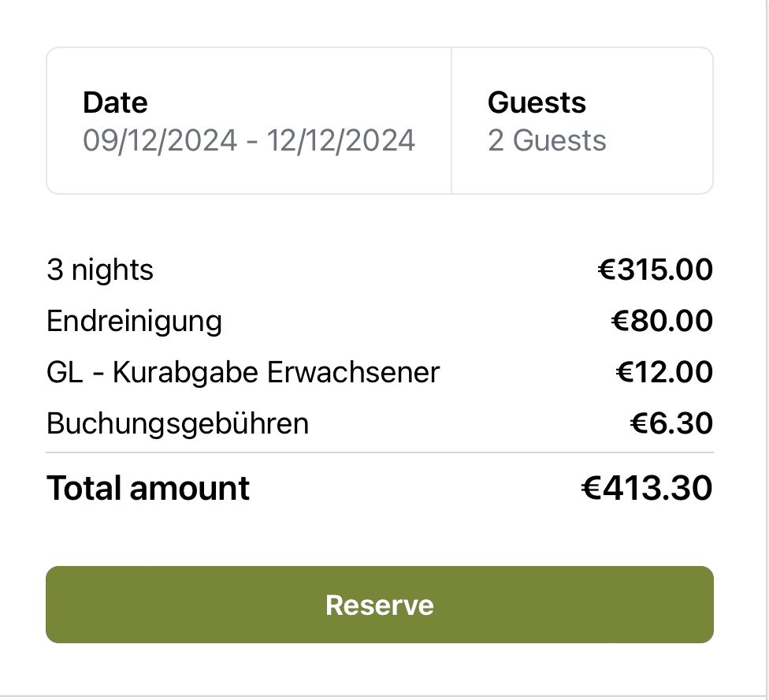Screen dimensions: 769x700
Task: Open the Date range picker field
Action: tap(249, 121)
